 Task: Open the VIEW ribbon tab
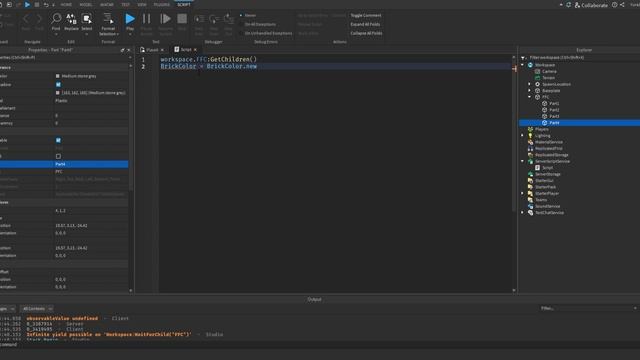coord(142,4)
